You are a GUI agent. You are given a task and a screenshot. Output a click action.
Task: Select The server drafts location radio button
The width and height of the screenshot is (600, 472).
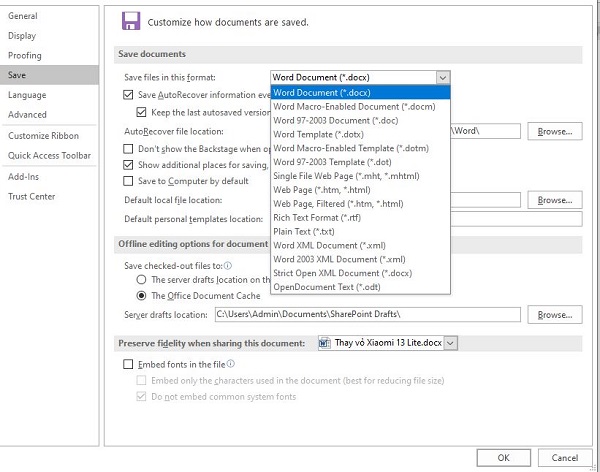pyautogui.click(x=141, y=279)
